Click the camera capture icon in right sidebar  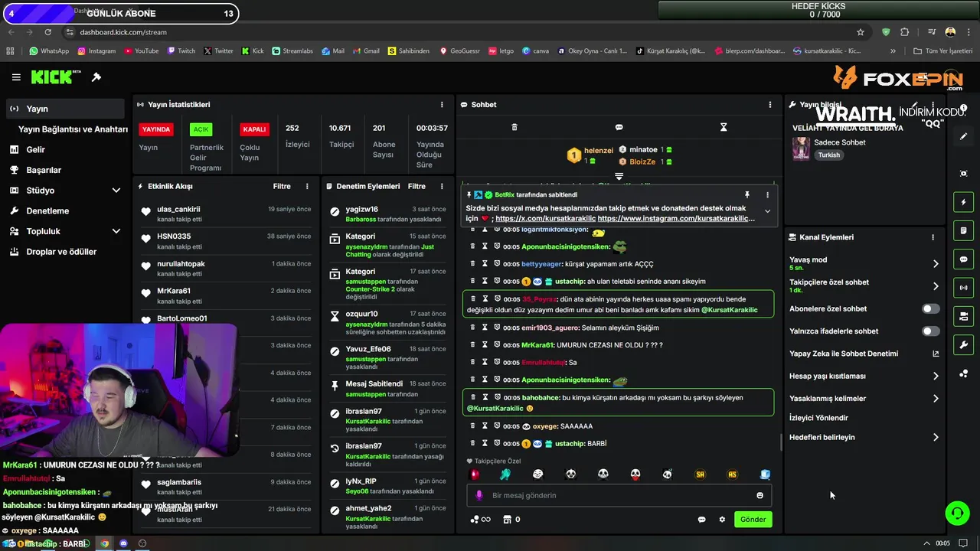click(x=964, y=174)
